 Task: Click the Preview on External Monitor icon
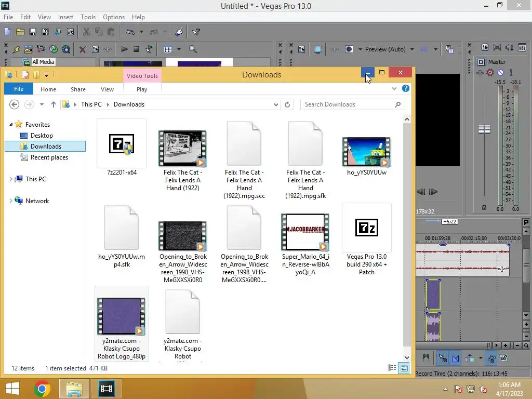pos(318,49)
